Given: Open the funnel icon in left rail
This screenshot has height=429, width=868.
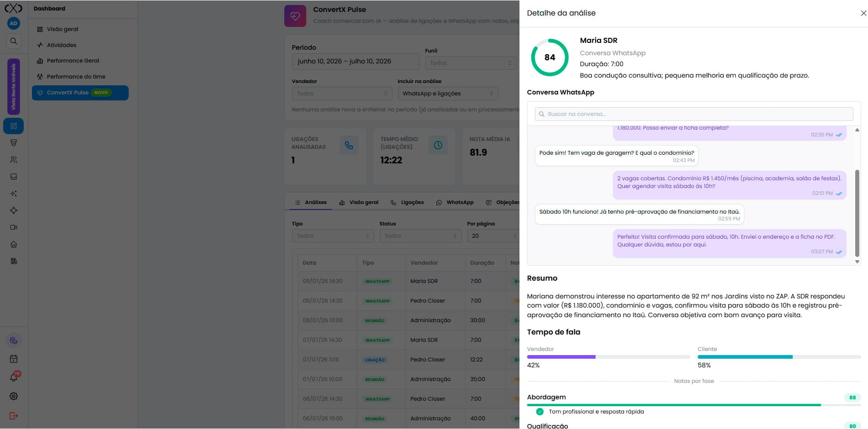Looking at the screenshot, I should pos(14,143).
